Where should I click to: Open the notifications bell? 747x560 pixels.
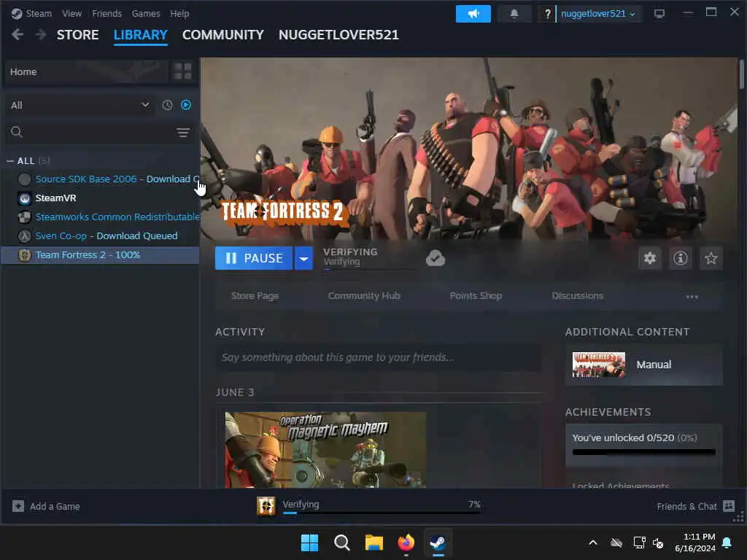[x=514, y=14]
